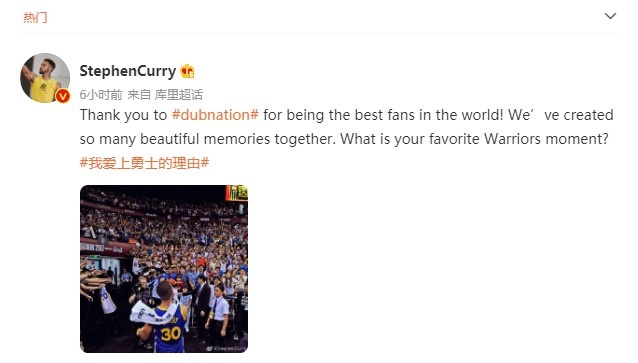Open the #dubnation# hashtag

click(215, 115)
